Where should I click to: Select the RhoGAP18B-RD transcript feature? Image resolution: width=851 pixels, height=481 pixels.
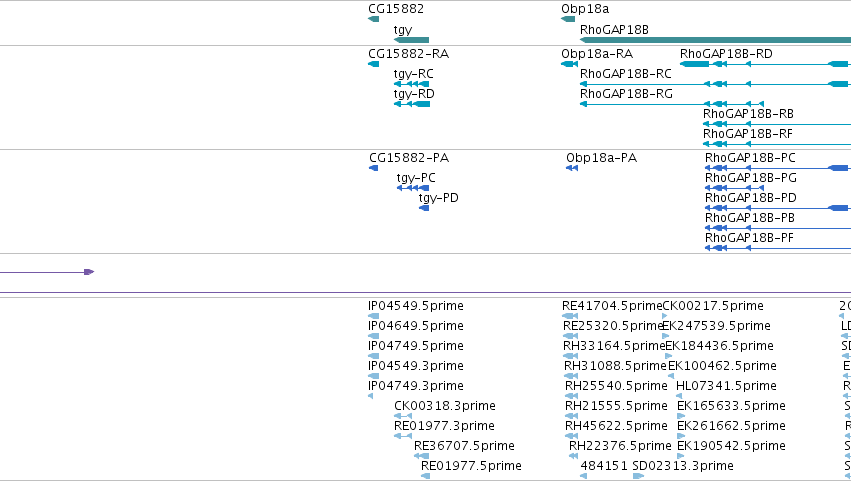765,64
